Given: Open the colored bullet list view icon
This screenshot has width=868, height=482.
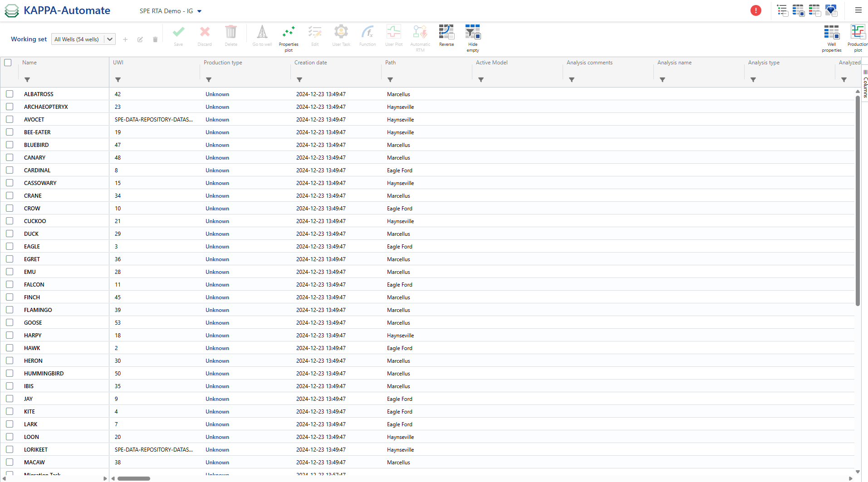Looking at the screenshot, I should coord(782,10).
